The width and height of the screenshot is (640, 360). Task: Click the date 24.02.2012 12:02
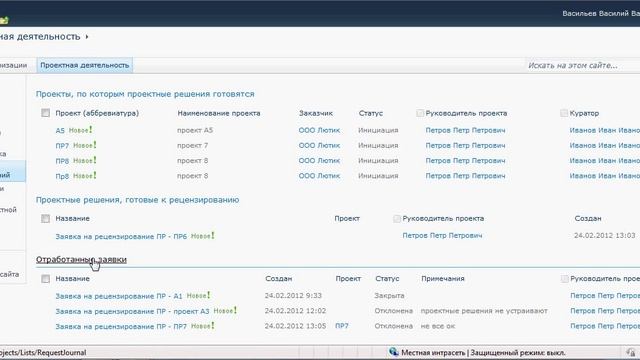click(x=295, y=311)
